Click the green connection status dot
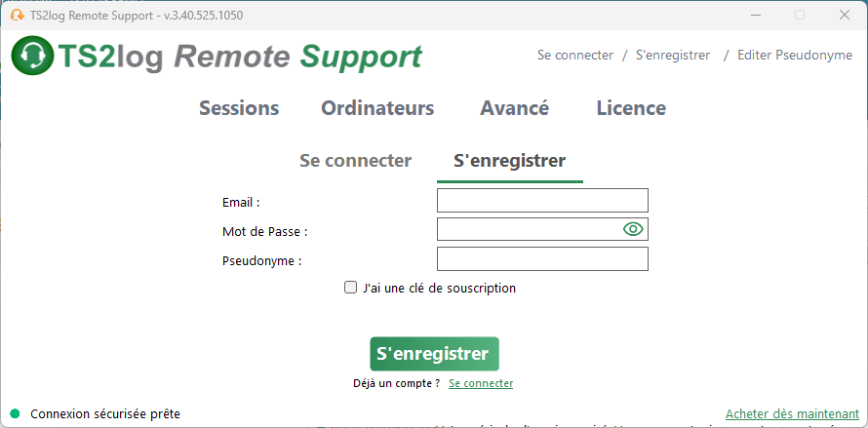This screenshot has width=868, height=428. pos(15,413)
